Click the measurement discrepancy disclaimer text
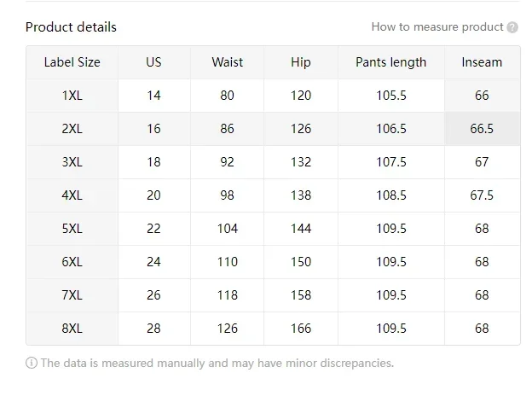 tap(217, 363)
